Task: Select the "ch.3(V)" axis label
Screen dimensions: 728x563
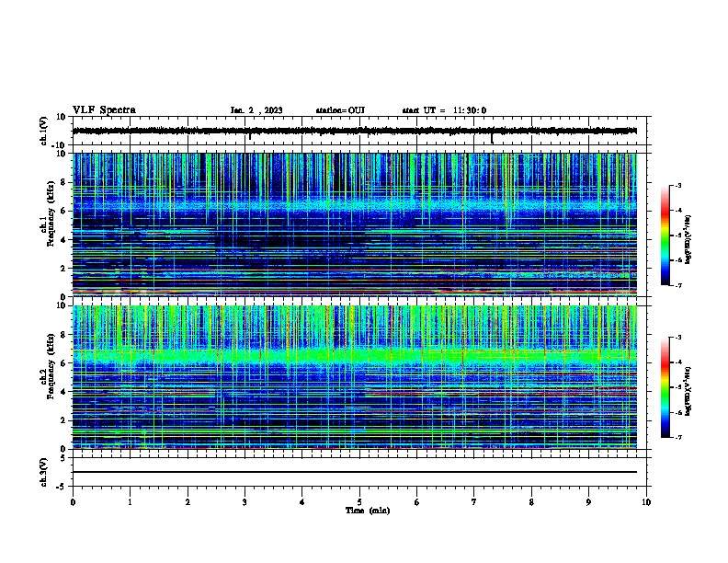Action: click(44, 472)
